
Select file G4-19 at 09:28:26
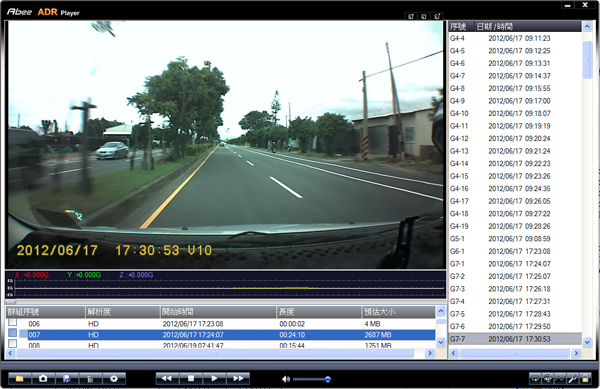pos(515,226)
